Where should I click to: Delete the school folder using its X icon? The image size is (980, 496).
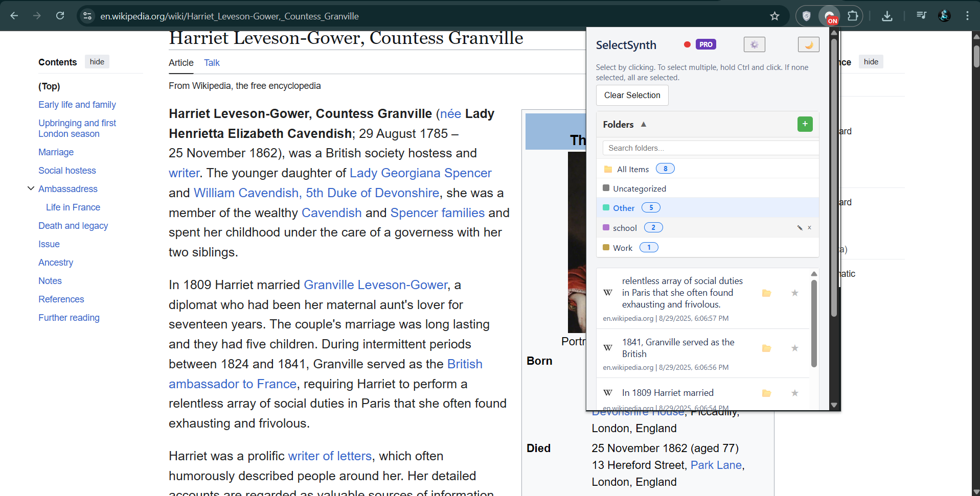point(809,228)
